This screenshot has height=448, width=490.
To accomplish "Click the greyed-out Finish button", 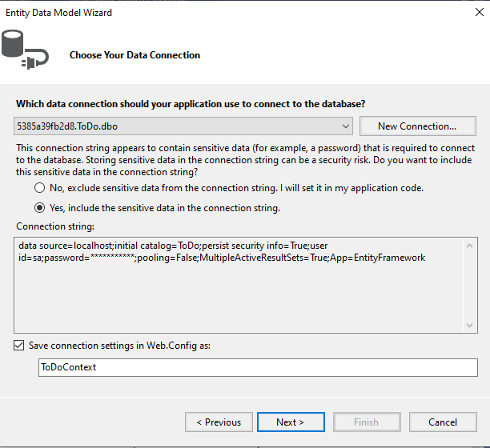I will click(366, 422).
